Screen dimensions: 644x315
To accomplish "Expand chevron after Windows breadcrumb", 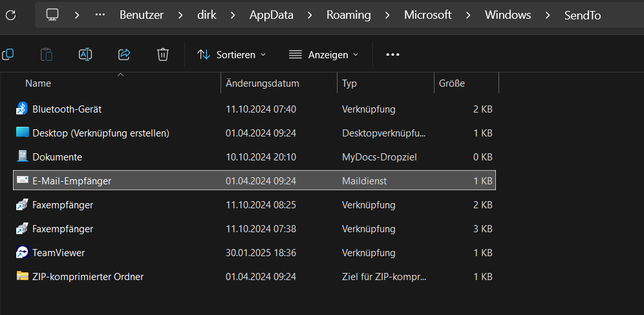I will point(548,15).
